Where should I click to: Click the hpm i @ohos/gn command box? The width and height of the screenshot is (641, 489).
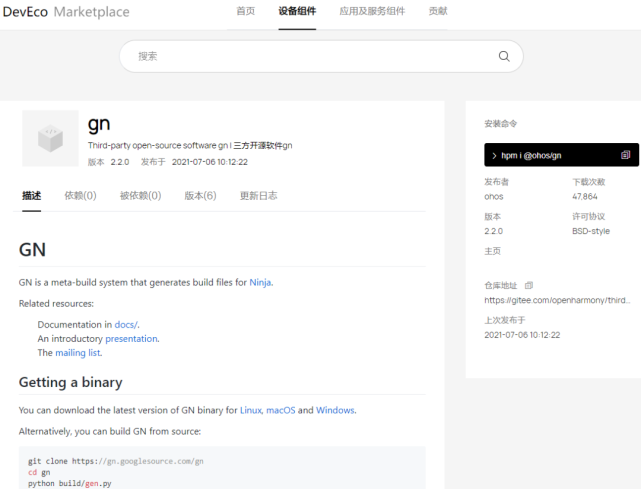561,155
